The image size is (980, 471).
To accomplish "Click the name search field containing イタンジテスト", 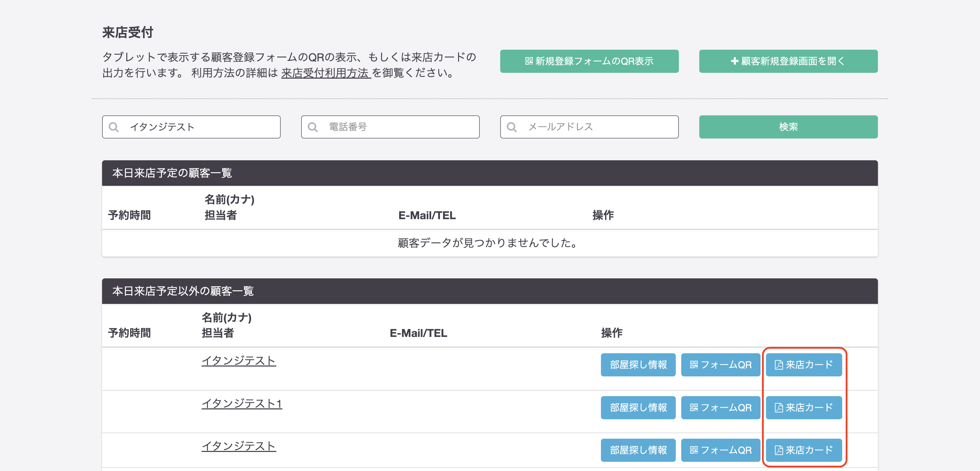I will click(x=191, y=127).
